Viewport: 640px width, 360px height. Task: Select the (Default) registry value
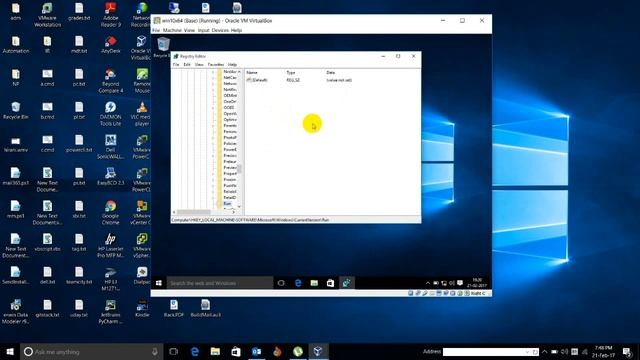[257, 80]
